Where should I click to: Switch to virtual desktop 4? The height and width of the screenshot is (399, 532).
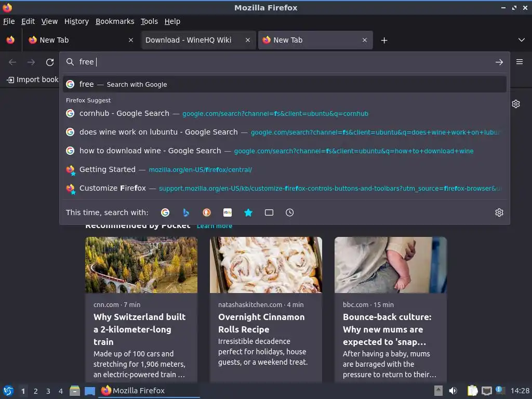[x=61, y=391]
